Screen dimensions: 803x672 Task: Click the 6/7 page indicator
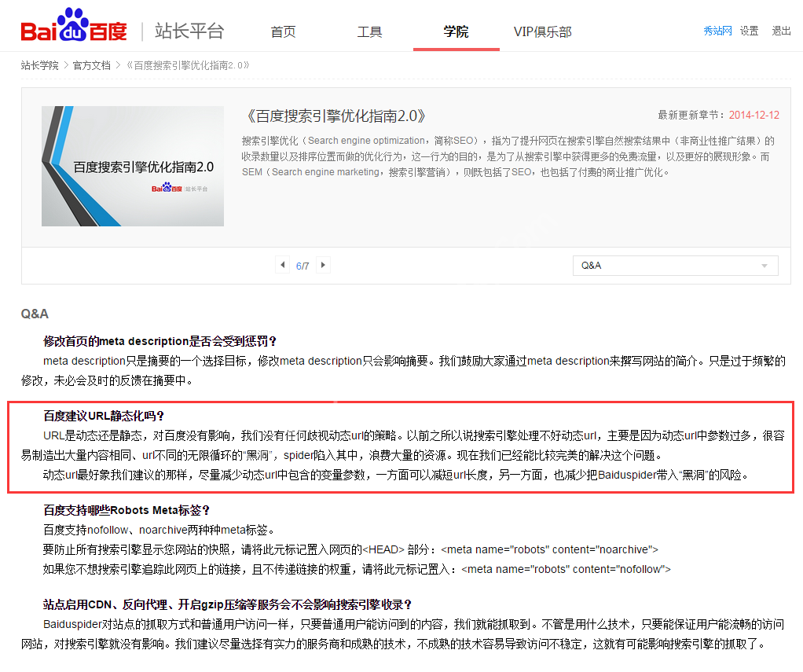click(302, 266)
